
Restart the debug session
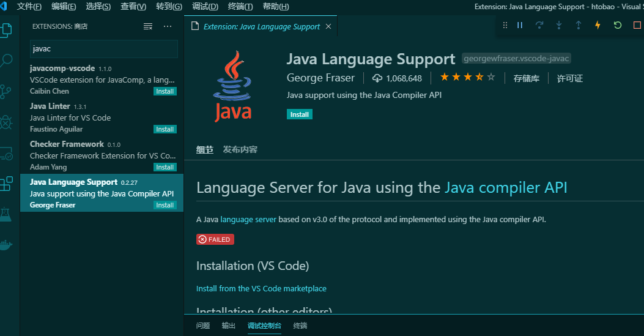point(617,25)
